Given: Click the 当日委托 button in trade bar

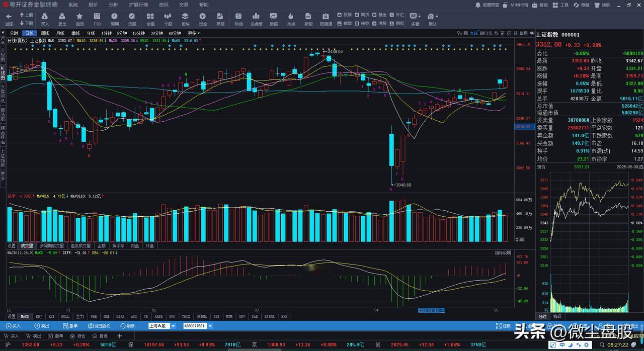Looking at the screenshot, I should coord(99,326).
